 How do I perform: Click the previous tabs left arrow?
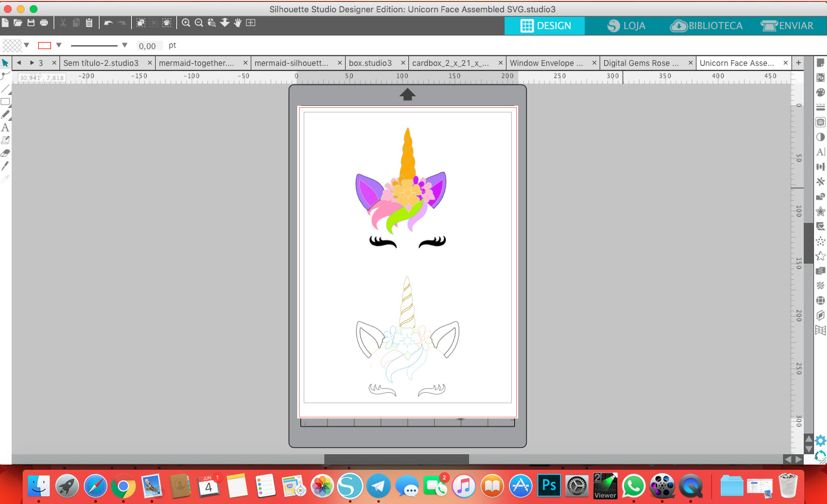(x=18, y=63)
